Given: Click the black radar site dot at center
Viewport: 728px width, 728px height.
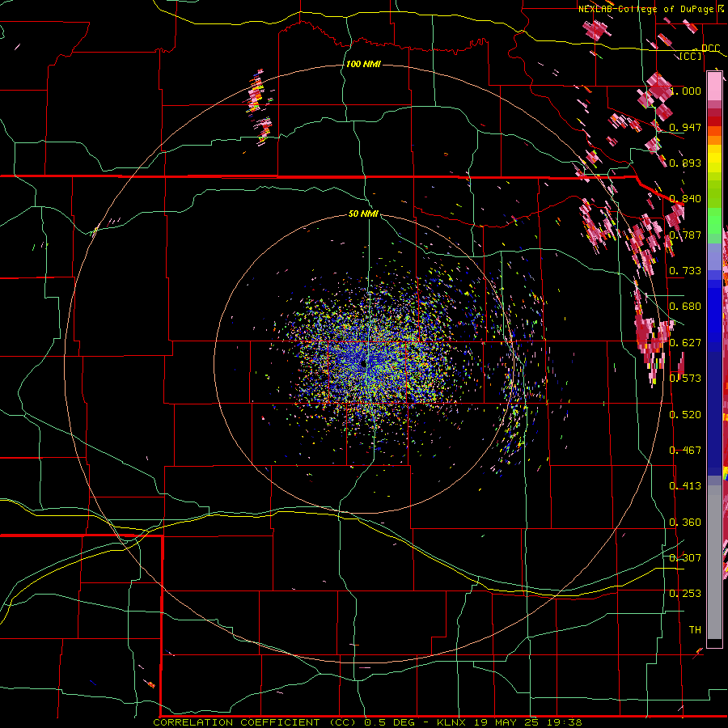Looking at the screenshot, I should point(363,365).
